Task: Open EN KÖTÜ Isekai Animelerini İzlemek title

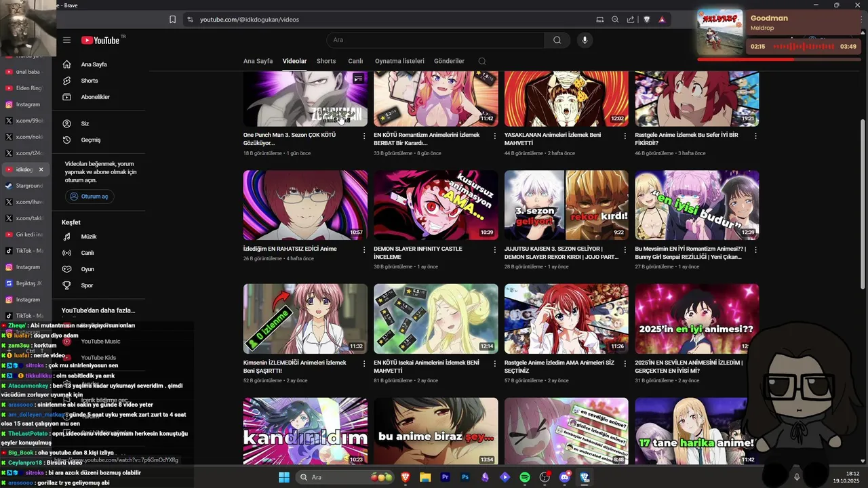Action: pyautogui.click(x=427, y=367)
